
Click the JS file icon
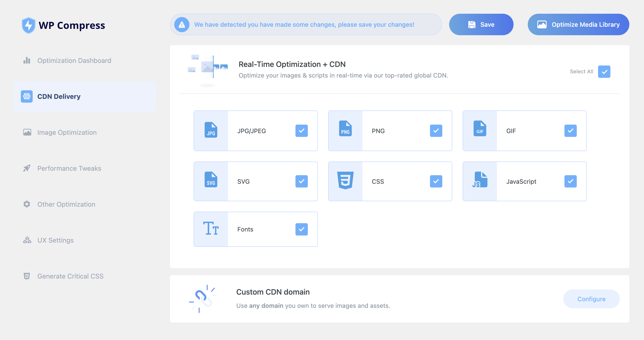coord(480,179)
